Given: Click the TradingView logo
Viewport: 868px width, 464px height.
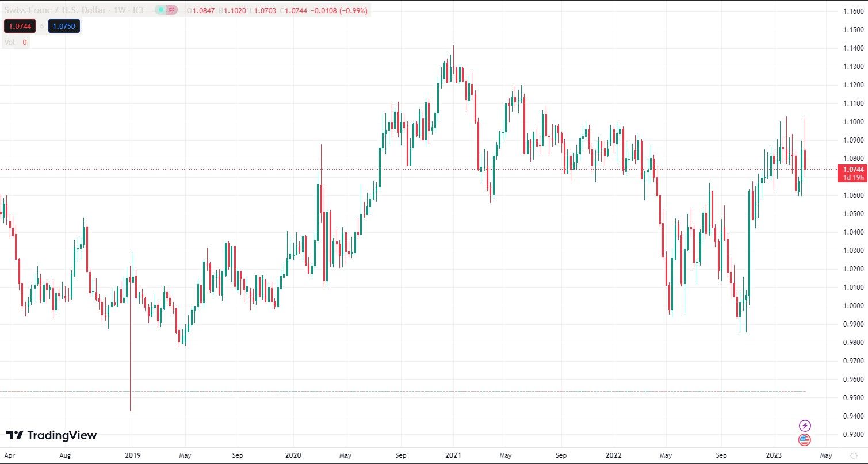Looking at the screenshot, I should click(x=51, y=435).
